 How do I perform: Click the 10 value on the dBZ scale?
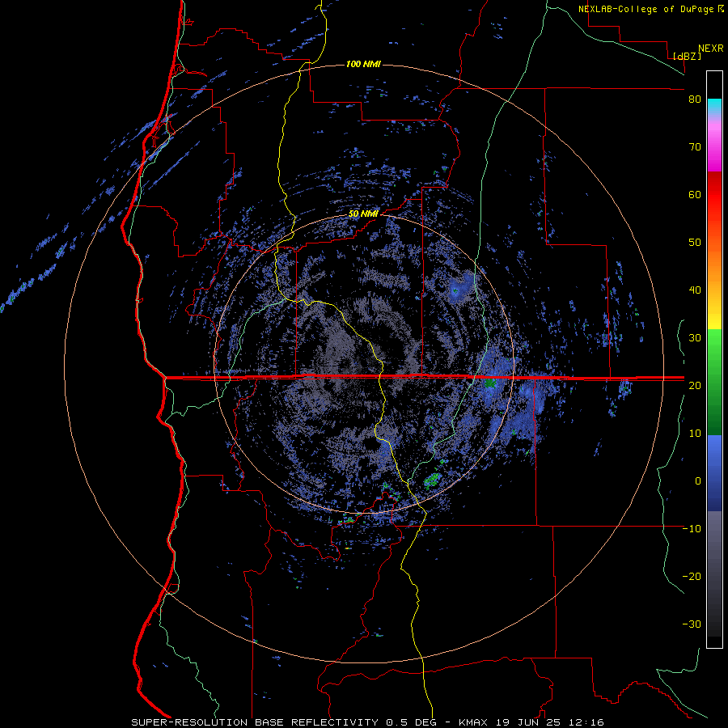[x=695, y=434]
